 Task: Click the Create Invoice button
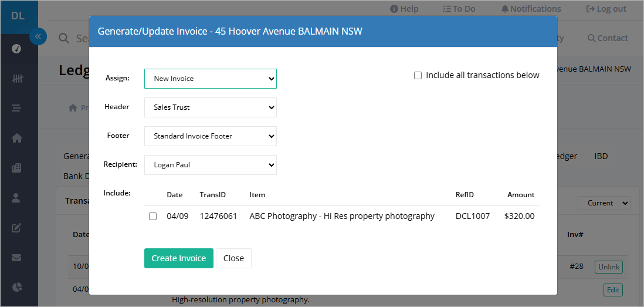(x=179, y=258)
